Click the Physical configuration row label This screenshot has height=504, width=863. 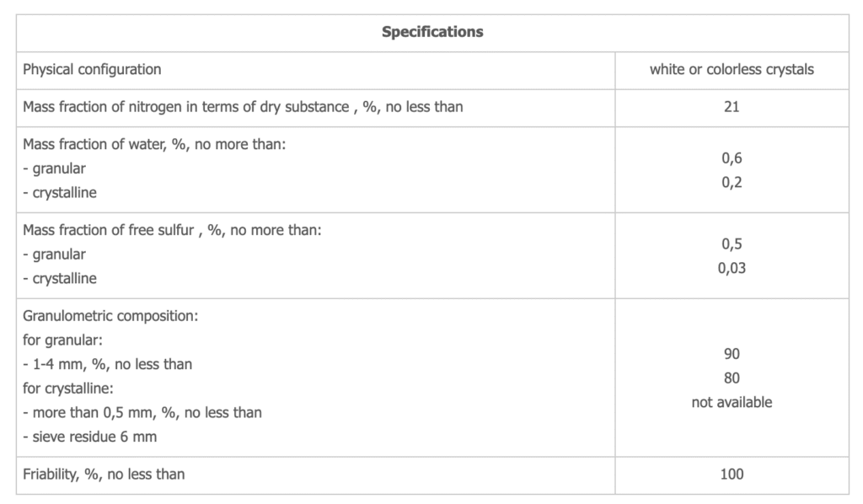(x=92, y=69)
